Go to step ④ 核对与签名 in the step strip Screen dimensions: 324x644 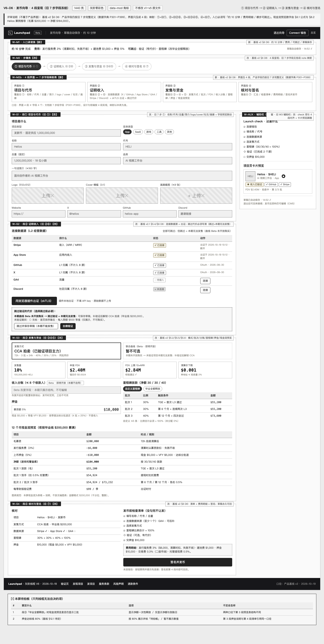click(x=137, y=66)
